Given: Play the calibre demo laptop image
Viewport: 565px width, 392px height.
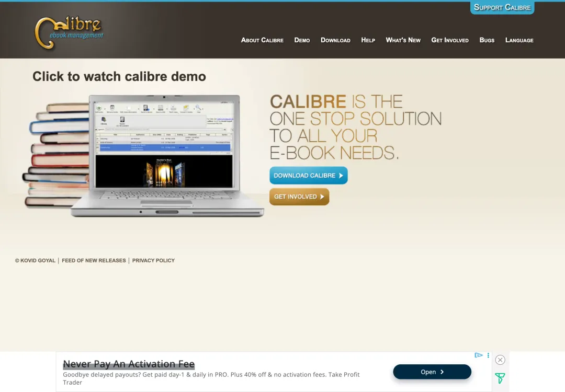Looking at the screenshot, I should point(144,156).
